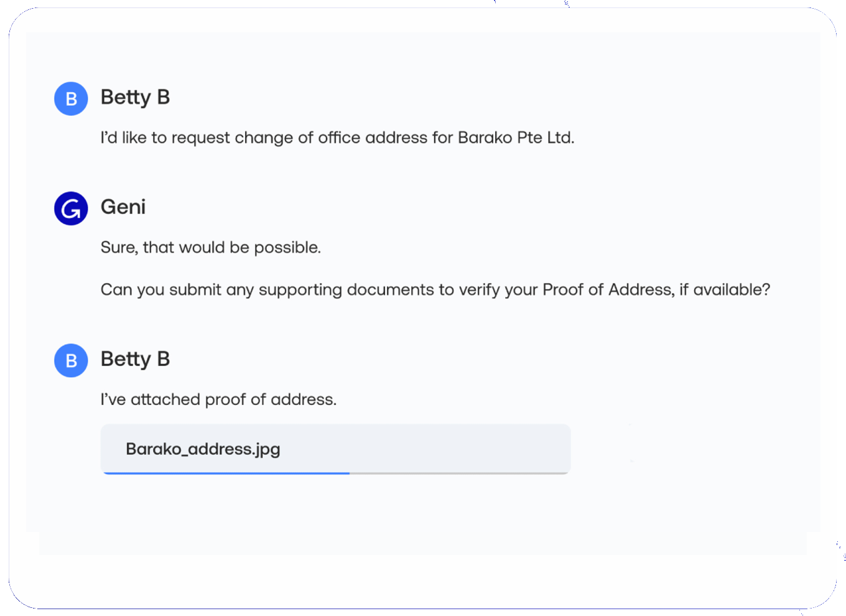Click the "I've attached proof of address." message
The width and height of the screenshot is (846, 616).
coord(218,399)
